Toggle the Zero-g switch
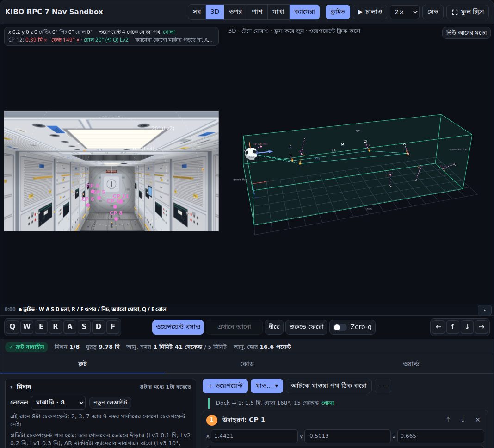The height and width of the screenshot is (448, 494). point(340,327)
